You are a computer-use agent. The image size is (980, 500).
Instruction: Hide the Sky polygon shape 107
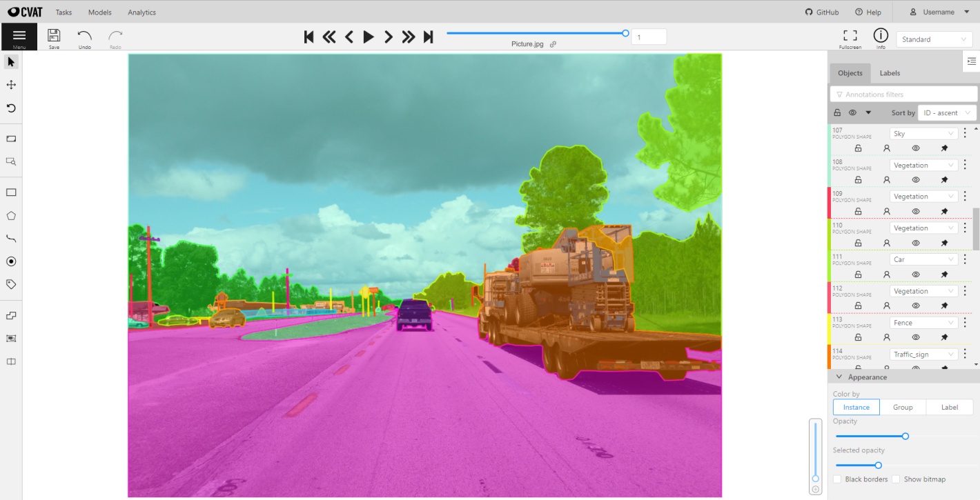[916, 148]
